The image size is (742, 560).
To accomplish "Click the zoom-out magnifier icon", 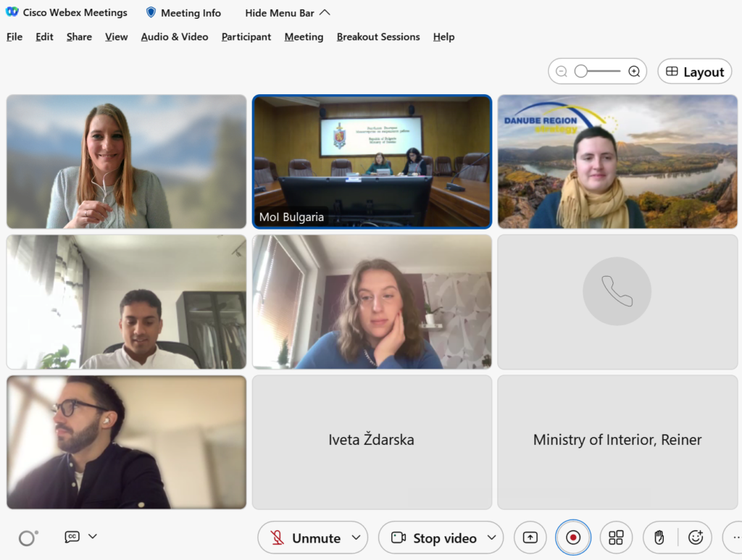I will (562, 72).
